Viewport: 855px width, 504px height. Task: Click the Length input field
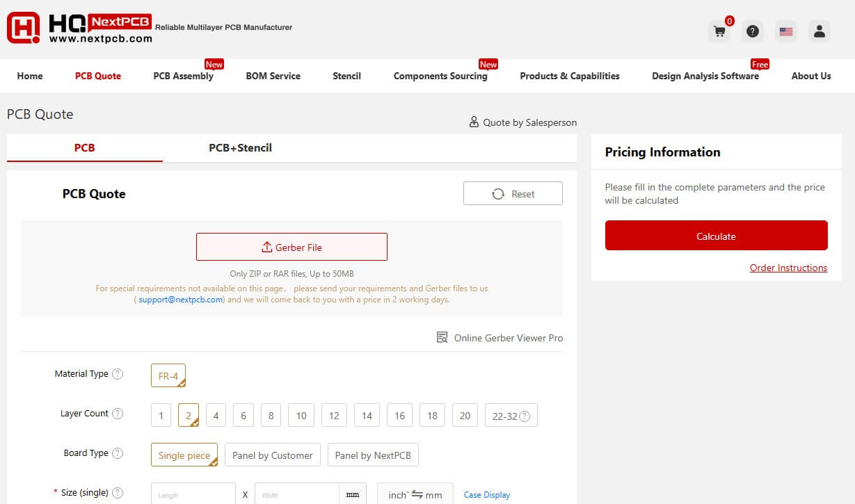(x=193, y=494)
